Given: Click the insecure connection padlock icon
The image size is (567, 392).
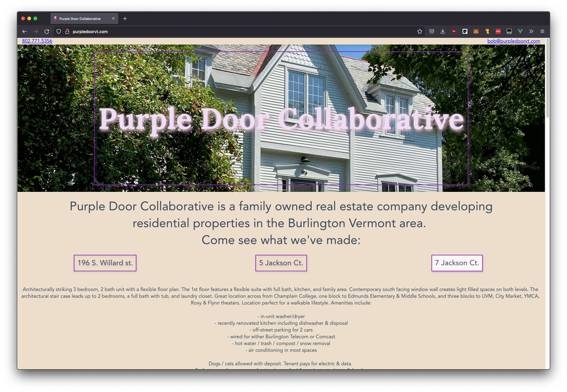Looking at the screenshot, I should [x=67, y=31].
